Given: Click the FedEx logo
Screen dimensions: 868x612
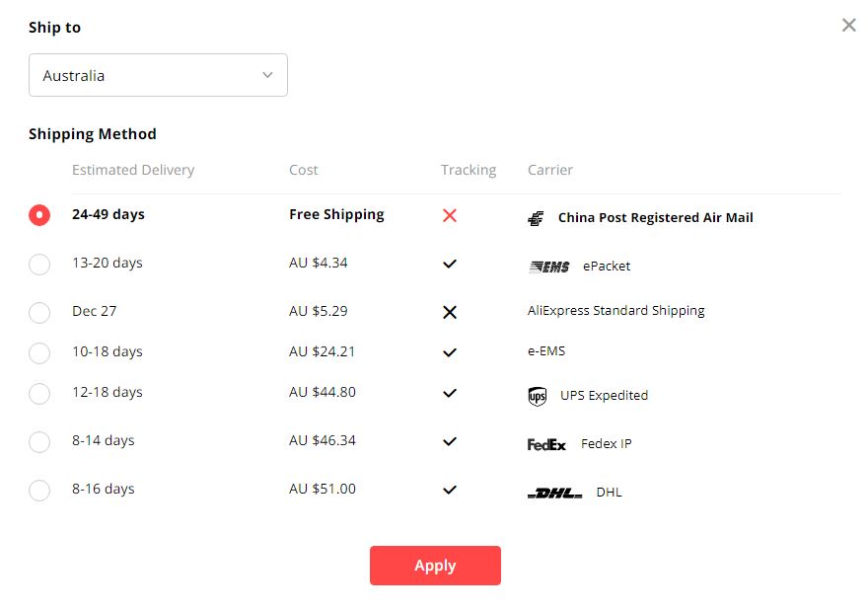Looking at the screenshot, I should (x=546, y=445).
